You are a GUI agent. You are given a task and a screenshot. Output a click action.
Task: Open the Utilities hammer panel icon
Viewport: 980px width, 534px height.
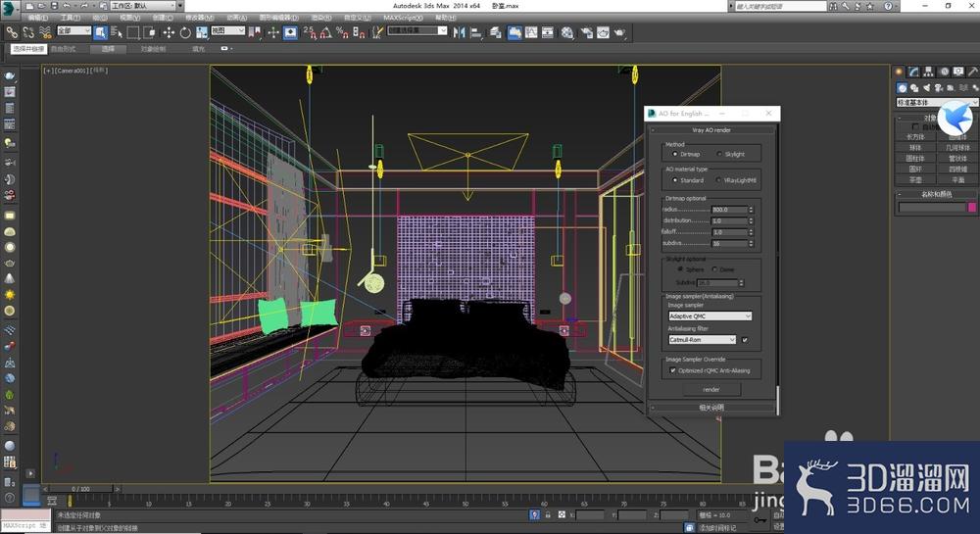coord(973,72)
